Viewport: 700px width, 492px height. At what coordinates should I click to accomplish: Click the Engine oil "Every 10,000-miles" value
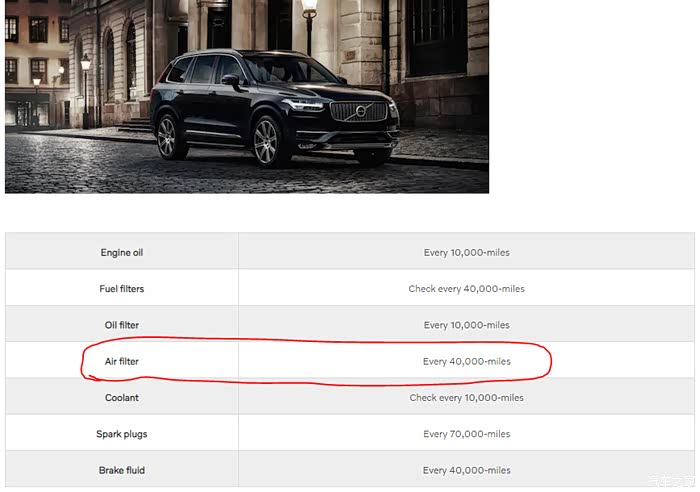click(x=466, y=253)
